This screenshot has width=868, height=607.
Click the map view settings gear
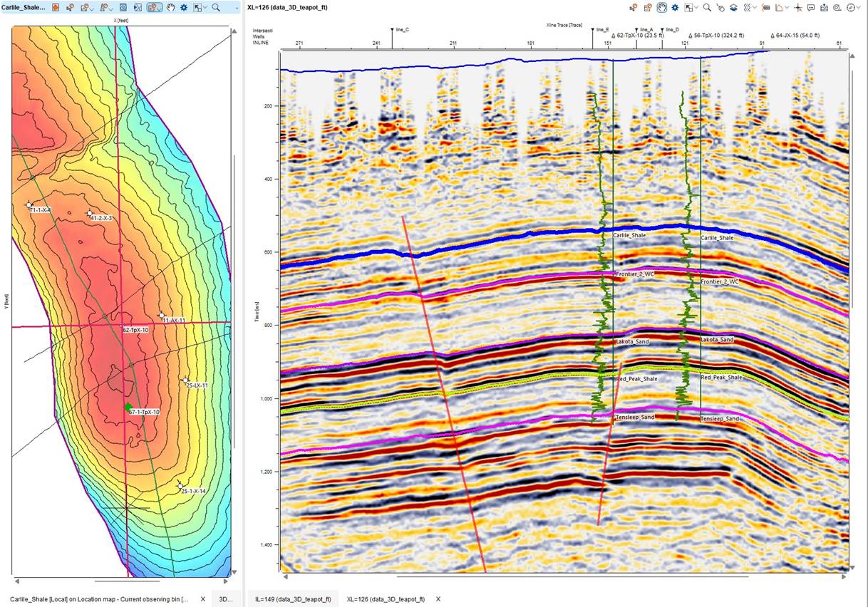(x=184, y=8)
